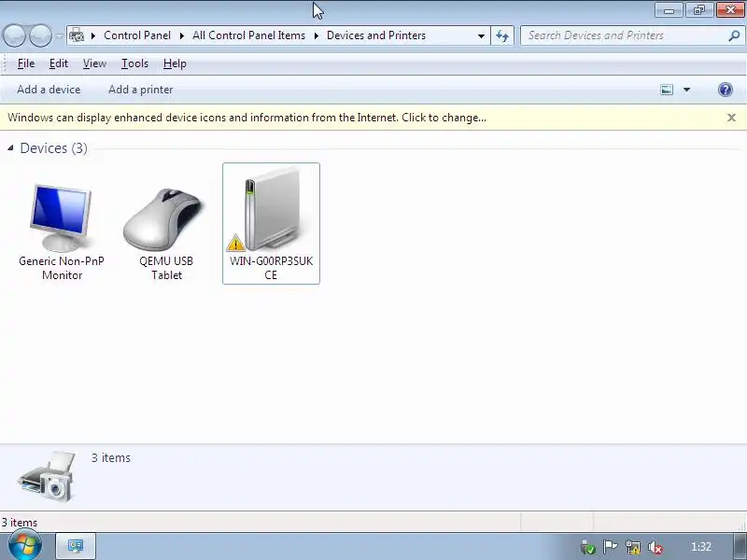Expand the arrow before Control Panel breadcrumb
This screenshot has height=560, width=747.
(93, 35)
